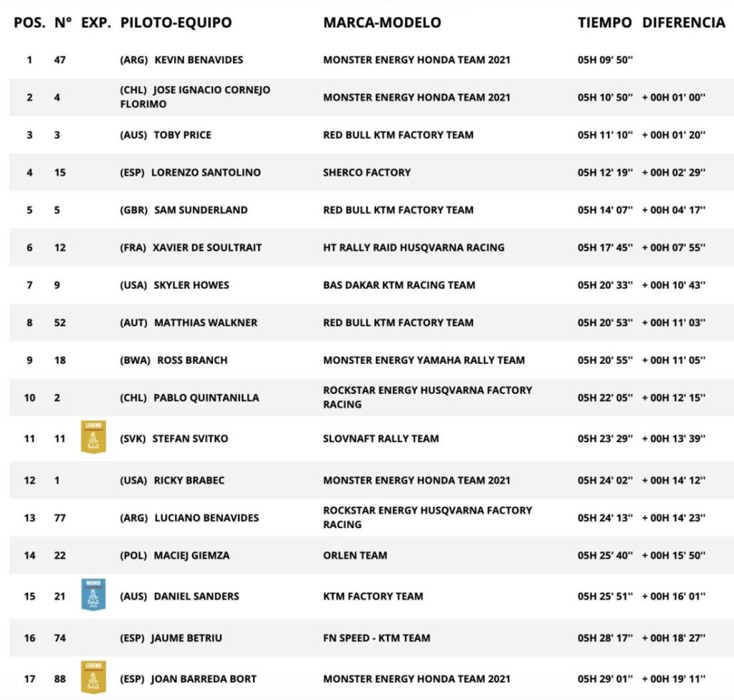Click the Orlen Team entry
The height and width of the screenshot is (700, 734).
click(x=355, y=555)
